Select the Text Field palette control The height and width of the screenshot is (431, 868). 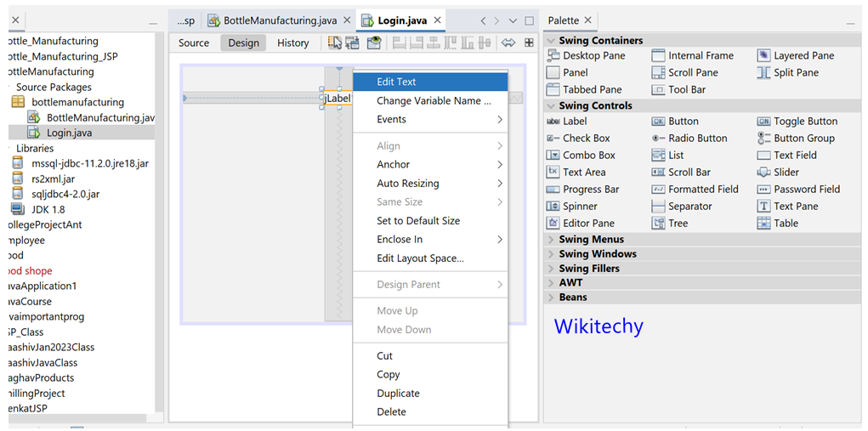point(787,156)
